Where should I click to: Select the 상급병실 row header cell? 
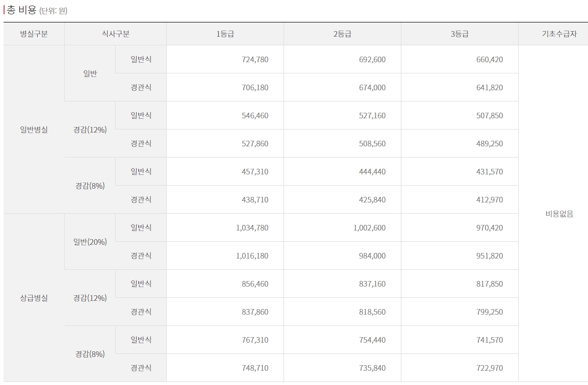(34, 298)
